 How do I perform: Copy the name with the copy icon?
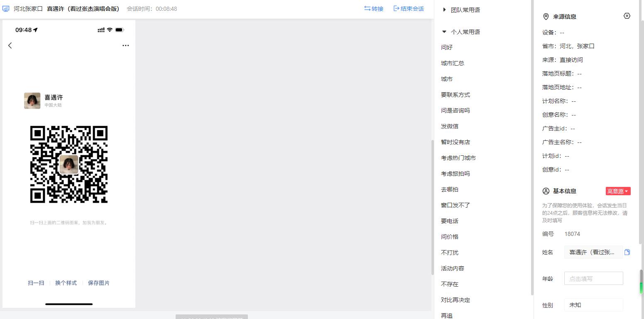(x=627, y=252)
